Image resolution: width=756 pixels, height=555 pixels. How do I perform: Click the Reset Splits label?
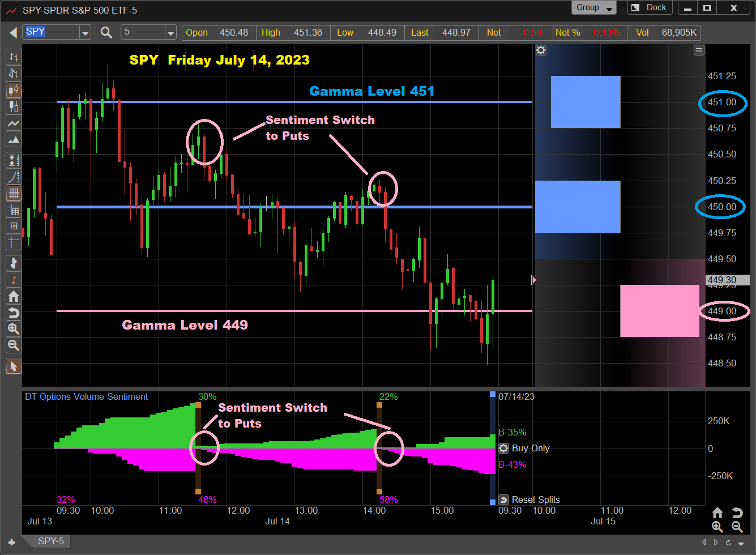point(536,499)
